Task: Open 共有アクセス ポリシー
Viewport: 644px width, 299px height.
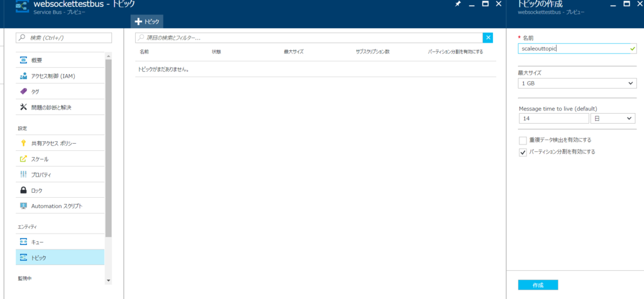Action: (x=60, y=143)
